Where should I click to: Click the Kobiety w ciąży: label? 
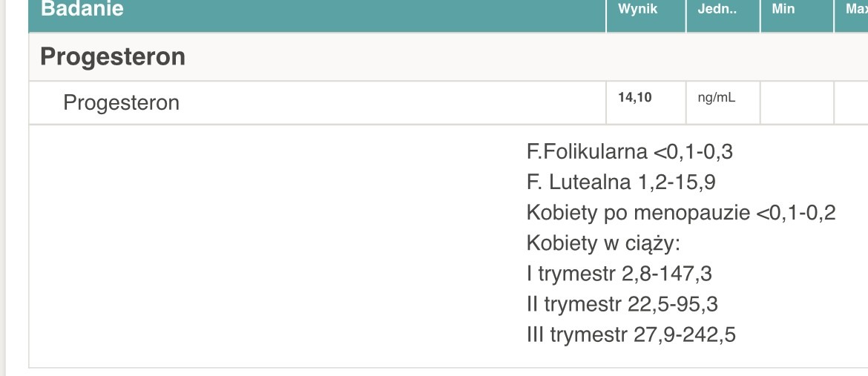click(x=603, y=243)
